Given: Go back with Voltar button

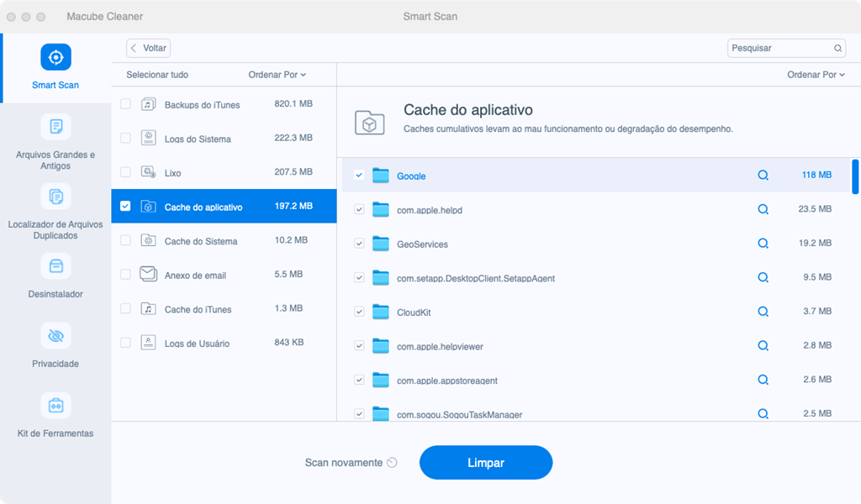Looking at the screenshot, I should coord(148,48).
